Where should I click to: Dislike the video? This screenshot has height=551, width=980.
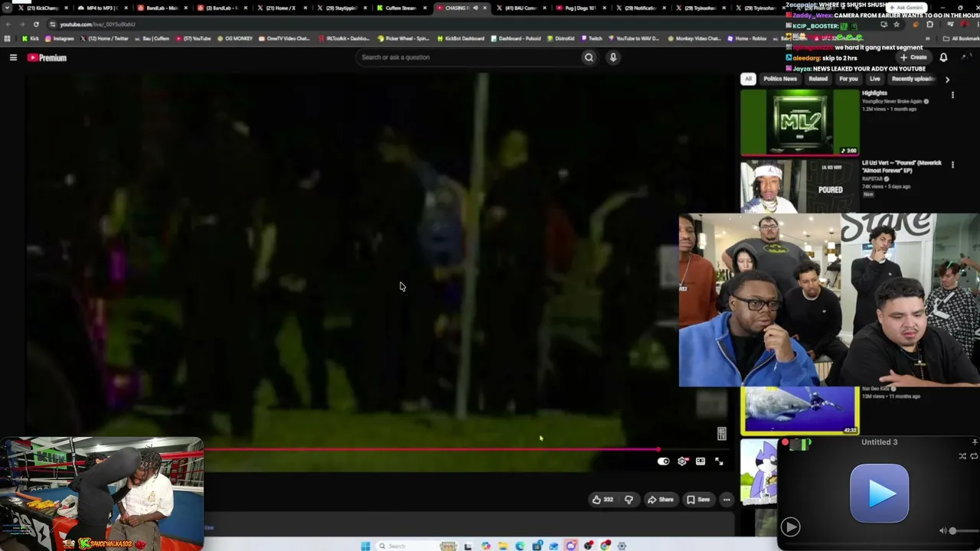tap(629, 500)
